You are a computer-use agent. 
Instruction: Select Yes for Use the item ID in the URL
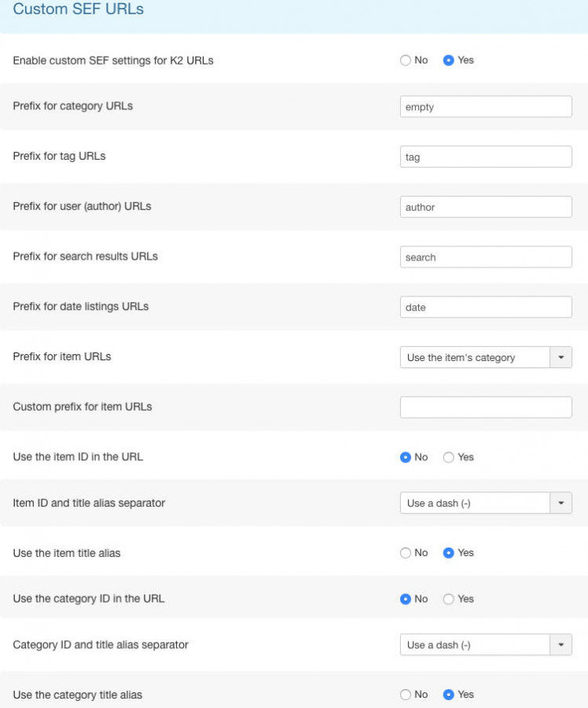point(448,457)
